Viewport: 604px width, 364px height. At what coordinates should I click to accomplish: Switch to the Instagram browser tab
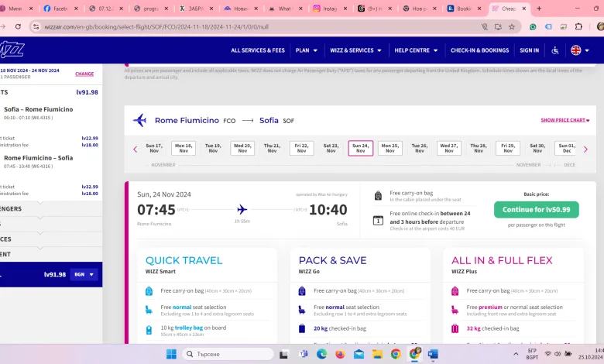[x=330, y=9]
